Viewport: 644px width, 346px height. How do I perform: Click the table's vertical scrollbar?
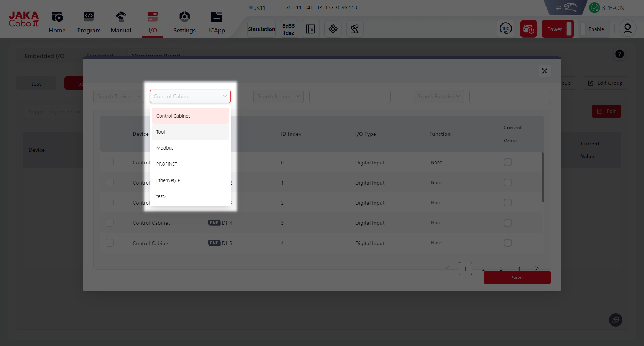tap(542, 177)
